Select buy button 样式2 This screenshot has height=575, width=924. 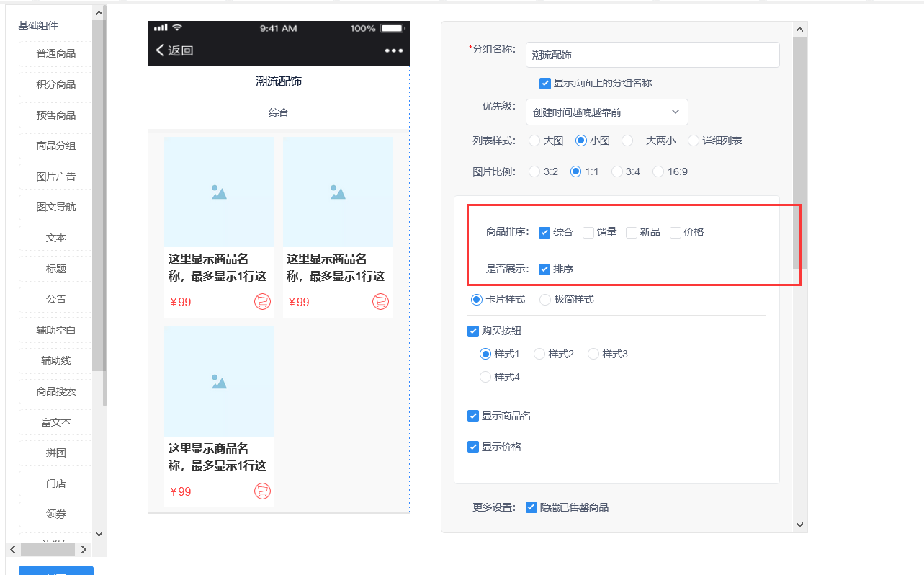click(539, 354)
